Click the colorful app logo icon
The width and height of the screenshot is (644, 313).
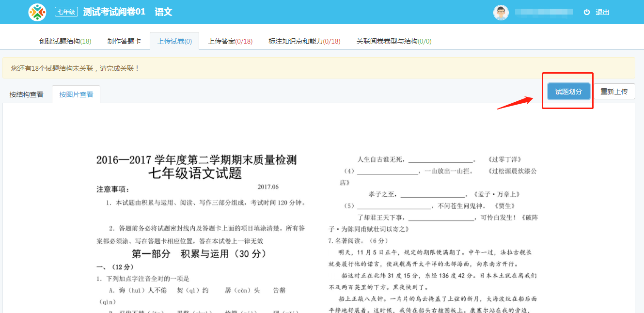(37, 12)
